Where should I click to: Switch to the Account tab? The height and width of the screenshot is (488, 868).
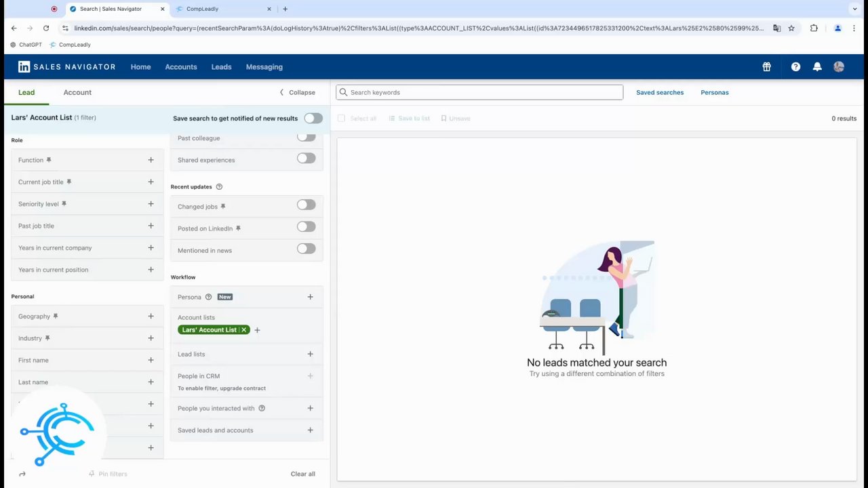pos(77,92)
